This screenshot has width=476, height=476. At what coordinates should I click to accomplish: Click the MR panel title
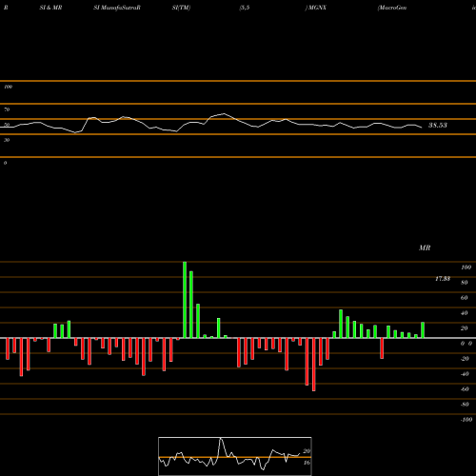point(425,248)
